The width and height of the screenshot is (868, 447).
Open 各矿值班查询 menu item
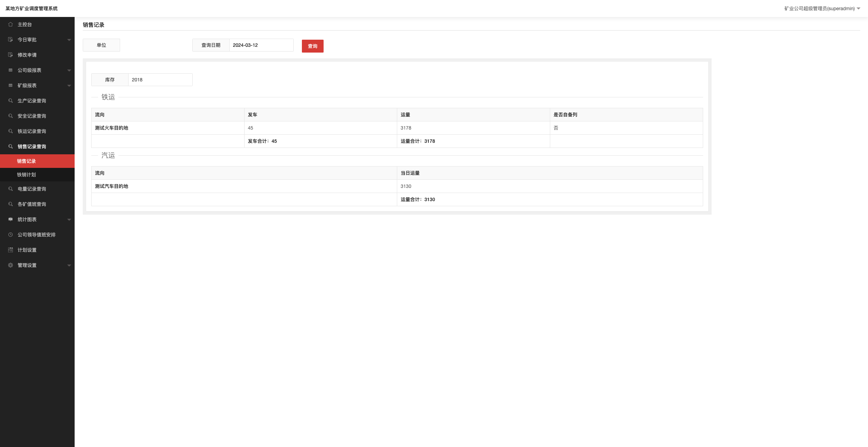[x=37, y=204]
